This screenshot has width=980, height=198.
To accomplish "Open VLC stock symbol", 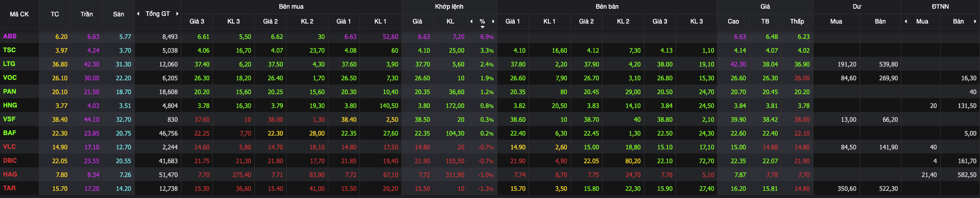I will pos(9,147).
